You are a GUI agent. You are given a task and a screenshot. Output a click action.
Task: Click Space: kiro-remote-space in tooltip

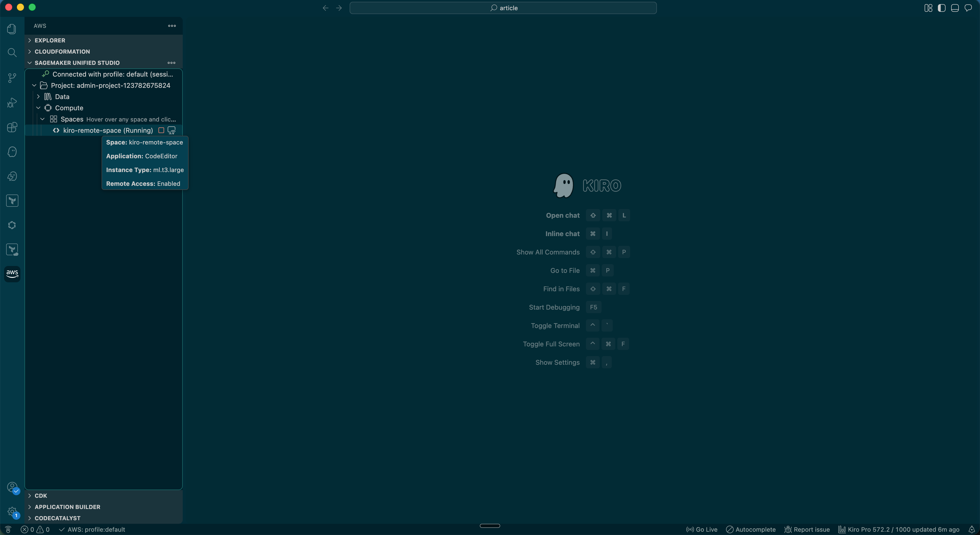tap(144, 142)
